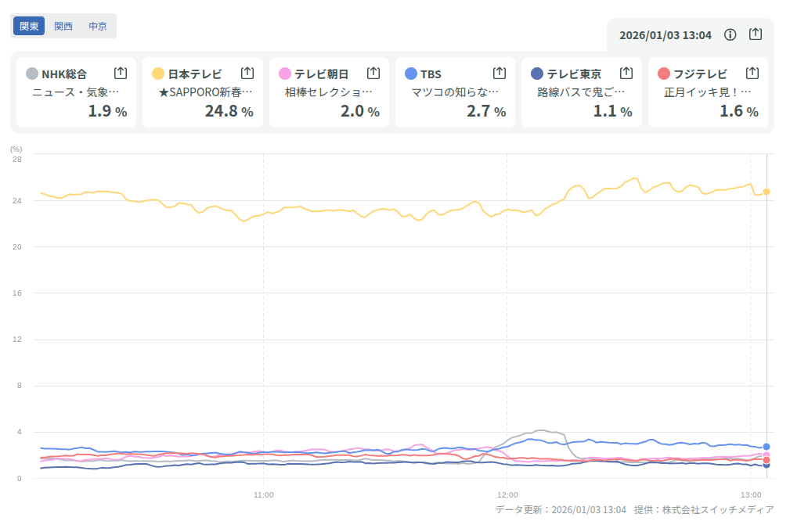Viewport: 790px width, 532px height.
Task: Click the 2026/01/03 13:04 timestamp
Action: coord(666,35)
